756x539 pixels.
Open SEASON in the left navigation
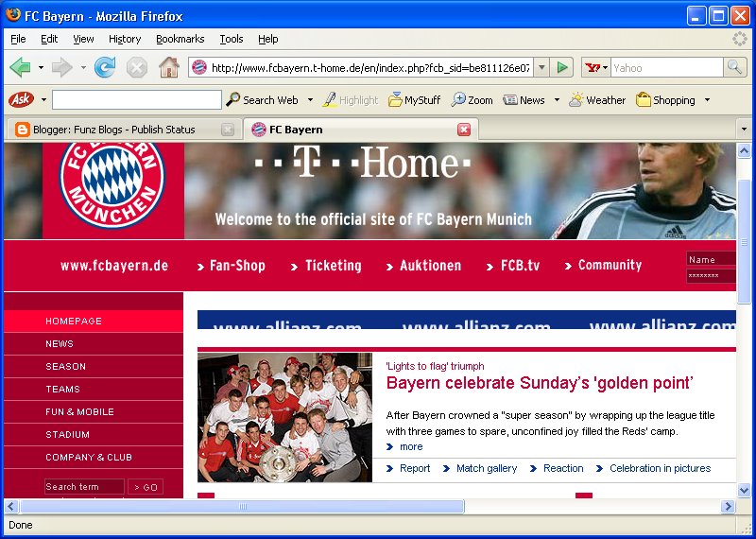(94, 366)
